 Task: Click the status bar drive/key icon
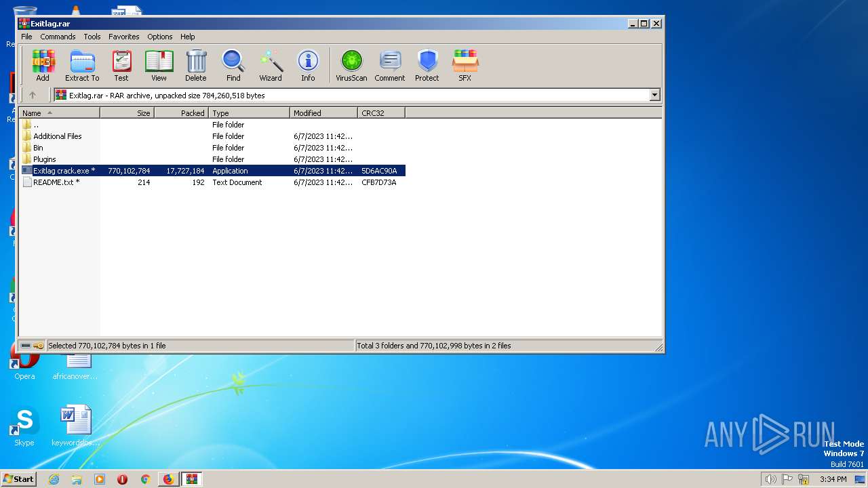coord(32,346)
